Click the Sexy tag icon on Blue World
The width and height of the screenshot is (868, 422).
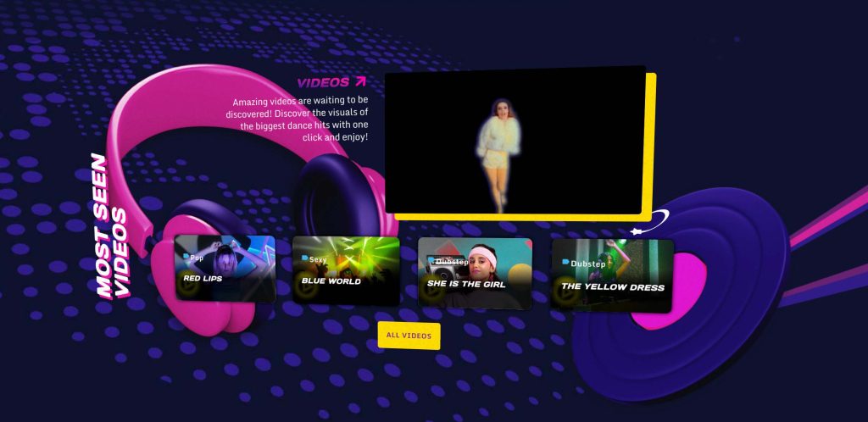click(x=304, y=258)
